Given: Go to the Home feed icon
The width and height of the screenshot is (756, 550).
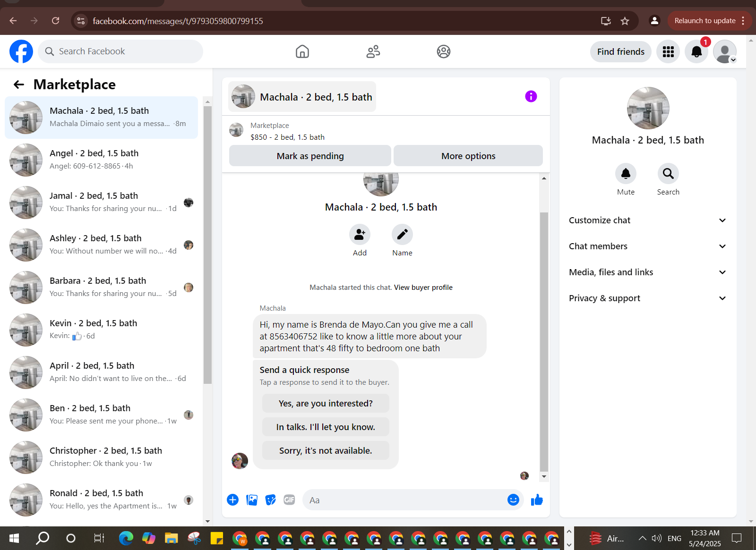Looking at the screenshot, I should tap(302, 51).
